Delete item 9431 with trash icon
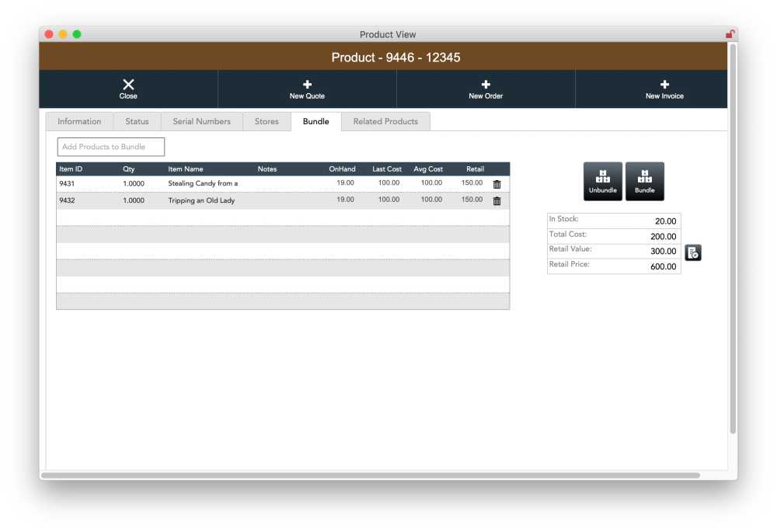 pos(497,184)
